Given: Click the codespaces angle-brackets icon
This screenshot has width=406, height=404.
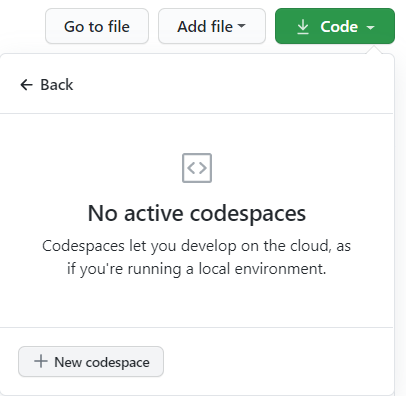Looking at the screenshot, I should tap(197, 168).
